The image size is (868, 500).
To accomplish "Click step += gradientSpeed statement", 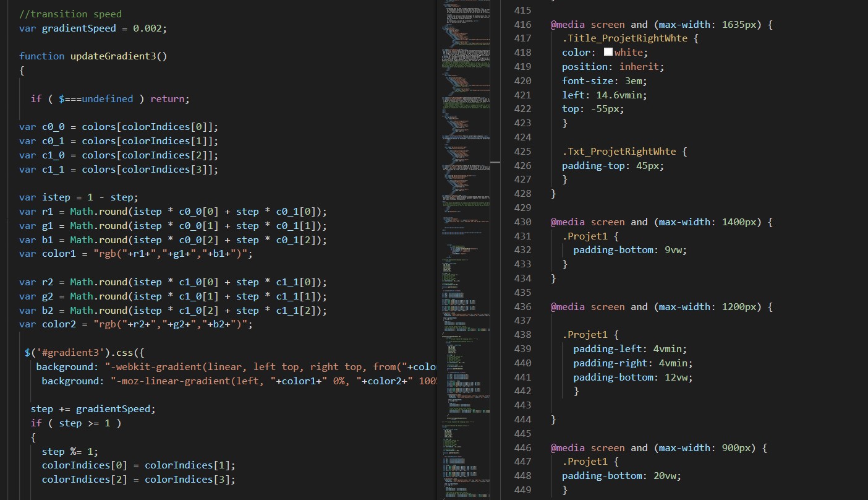I will tap(93, 409).
